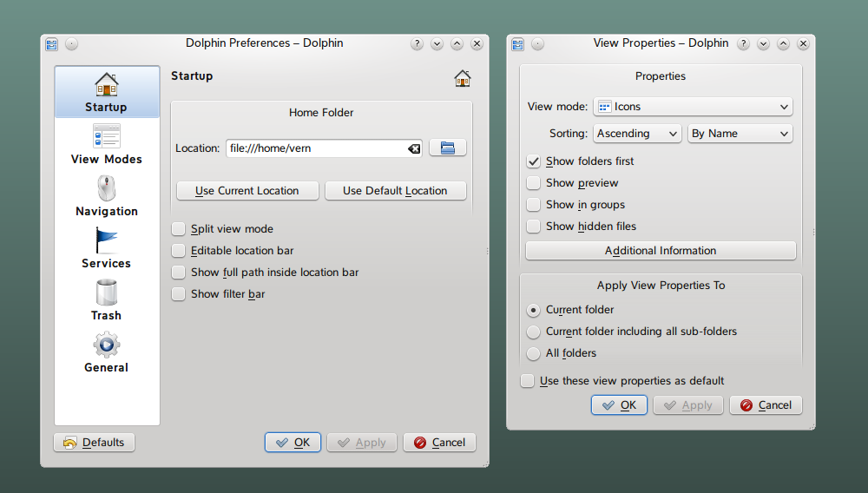Open Additional Information dialog
The image size is (868, 493).
coord(661,251)
